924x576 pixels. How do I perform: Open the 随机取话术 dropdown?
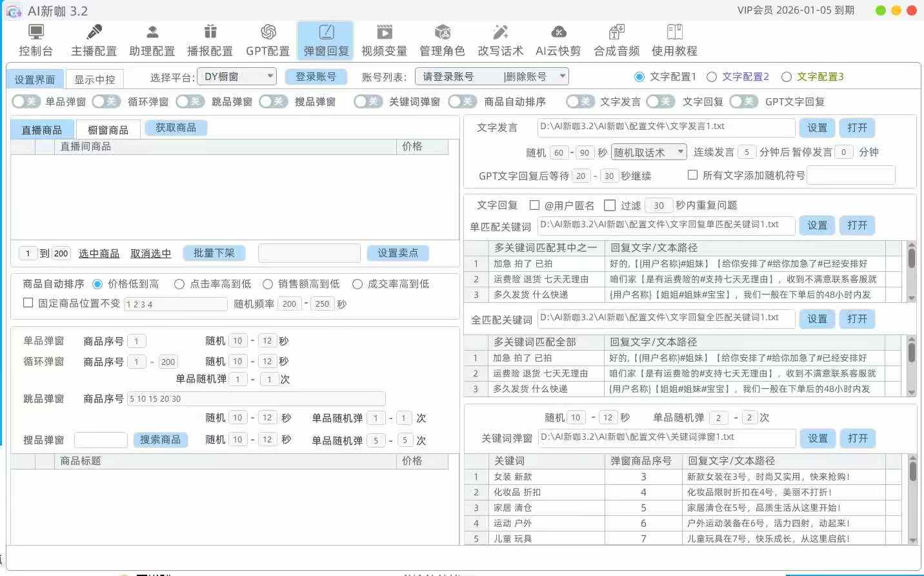pyautogui.click(x=648, y=152)
